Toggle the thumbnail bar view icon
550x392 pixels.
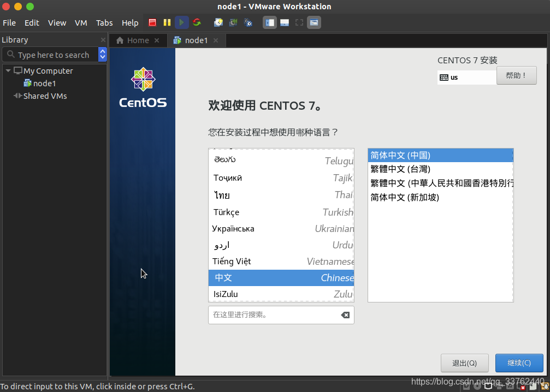point(285,23)
